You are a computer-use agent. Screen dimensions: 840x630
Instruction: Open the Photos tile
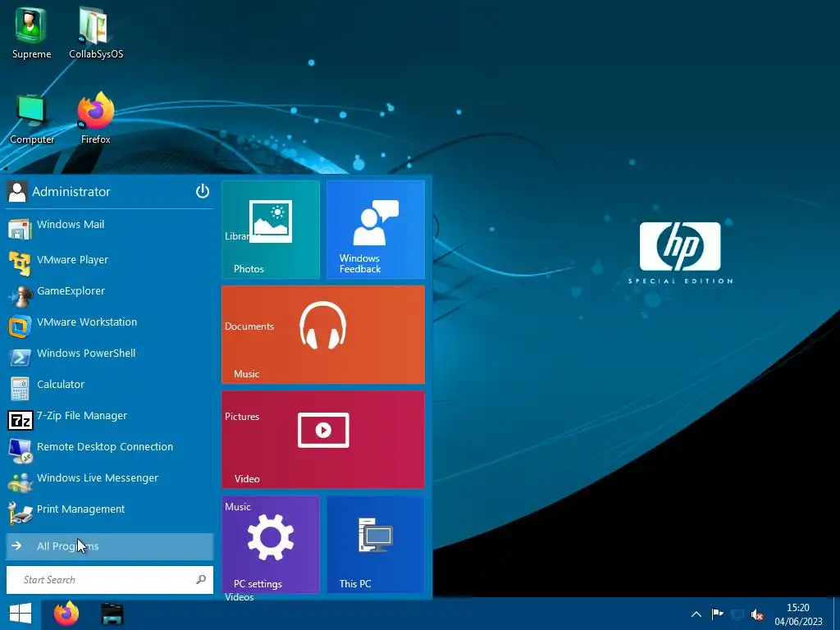(x=271, y=230)
